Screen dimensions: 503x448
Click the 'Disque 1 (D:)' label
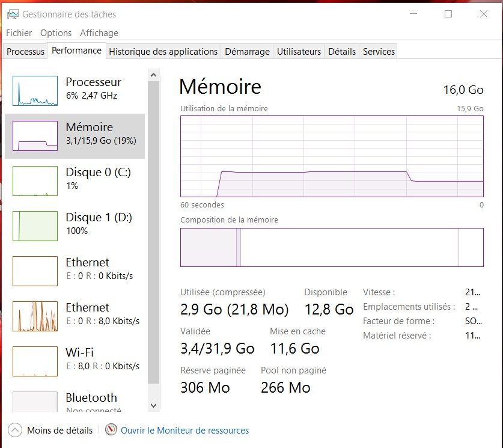99,217
